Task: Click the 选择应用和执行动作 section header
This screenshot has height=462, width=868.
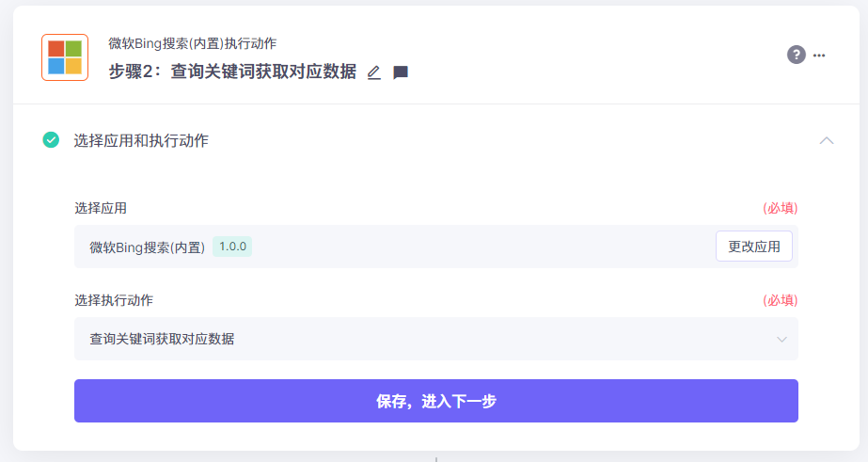Action: 141,140
